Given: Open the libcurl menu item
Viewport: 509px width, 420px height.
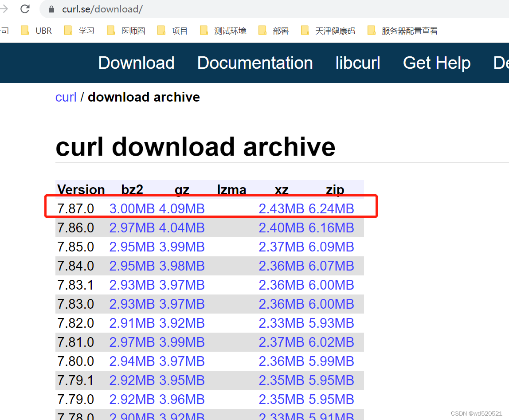Looking at the screenshot, I should [x=358, y=63].
